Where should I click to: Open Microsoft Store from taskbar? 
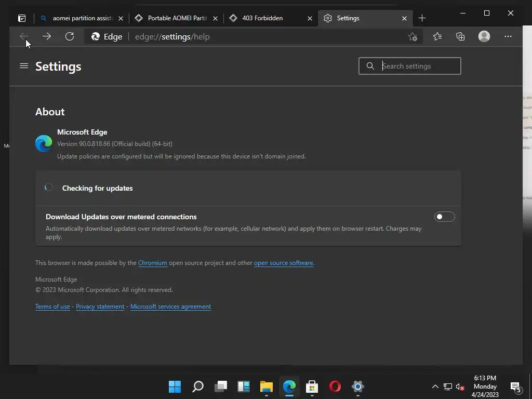(x=312, y=387)
